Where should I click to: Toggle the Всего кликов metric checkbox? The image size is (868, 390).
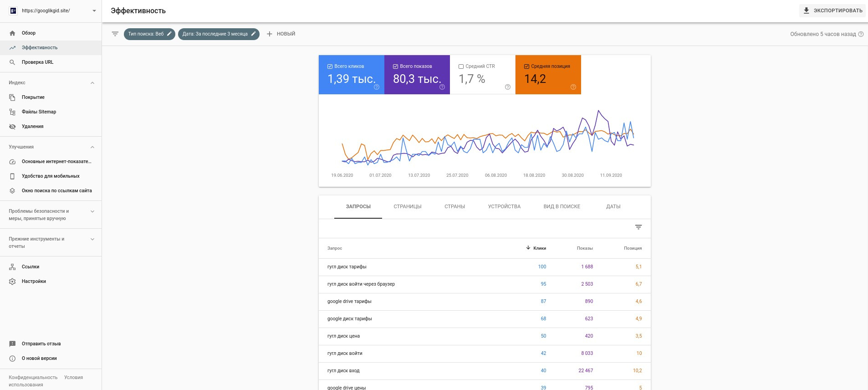tap(330, 67)
